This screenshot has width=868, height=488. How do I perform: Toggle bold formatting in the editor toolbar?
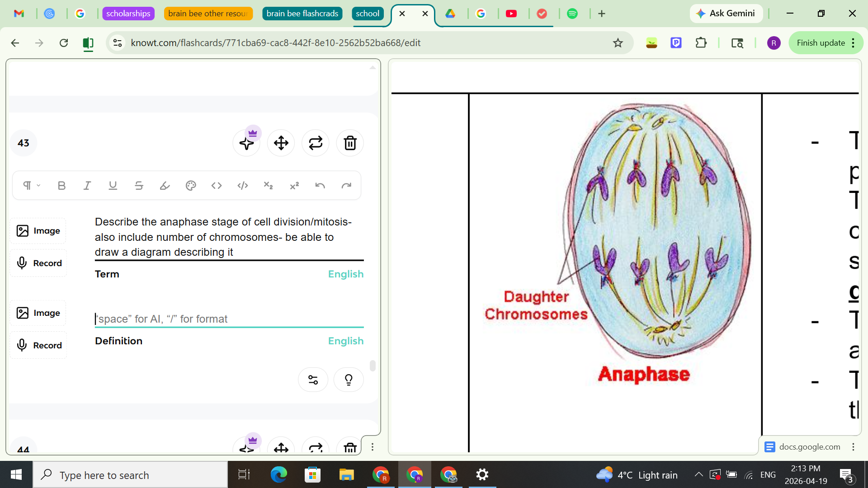(x=61, y=185)
